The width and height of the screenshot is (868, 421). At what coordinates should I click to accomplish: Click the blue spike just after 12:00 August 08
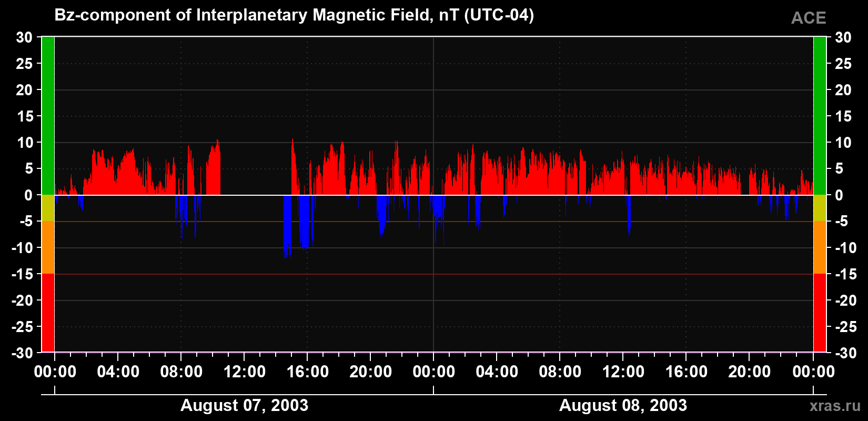[629, 215]
